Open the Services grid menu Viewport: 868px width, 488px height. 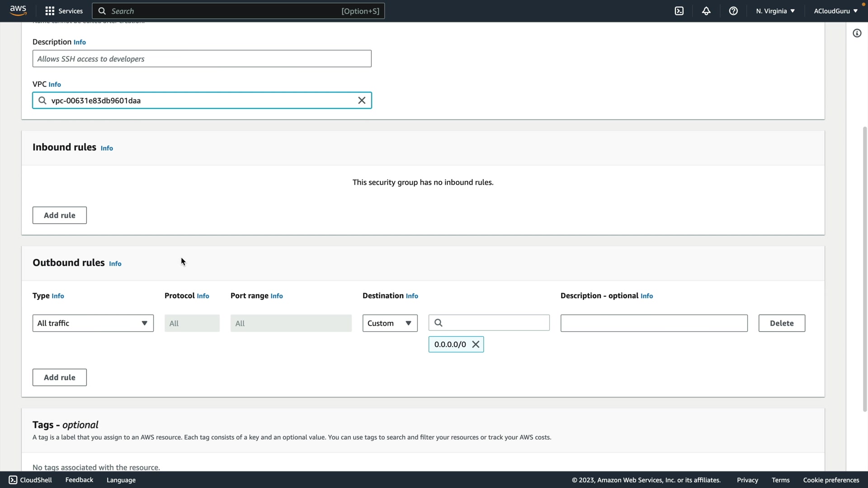64,11
